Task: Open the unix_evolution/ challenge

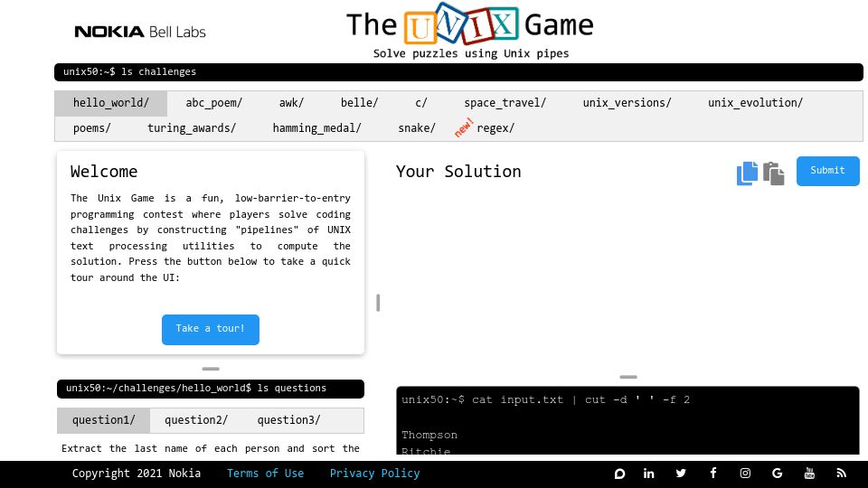Action: [x=755, y=103]
